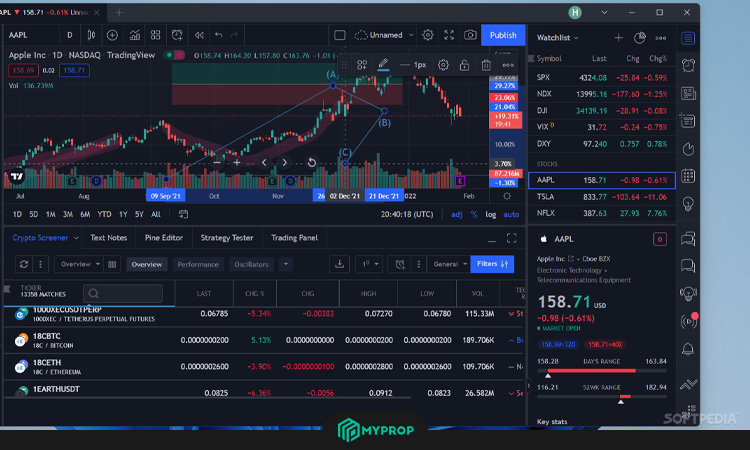
Task: Open chart settings gear in the top toolbar
Action: pyautogui.click(x=428, y=35)
